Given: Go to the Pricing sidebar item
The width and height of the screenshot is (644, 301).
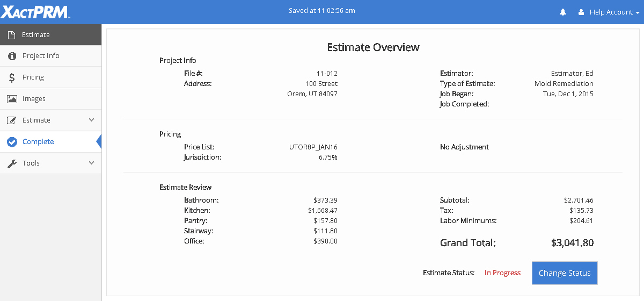Looking at the screenshot, I should 33,77.
